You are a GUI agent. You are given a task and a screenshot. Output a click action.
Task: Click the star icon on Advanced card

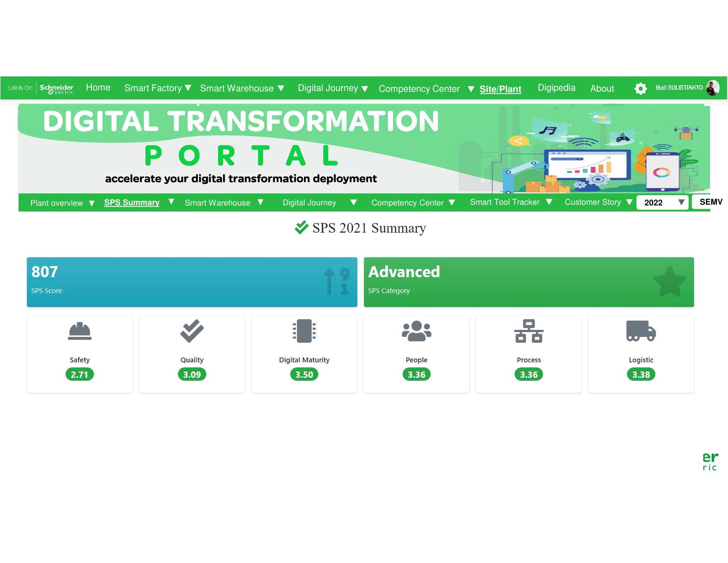pyautogui.click(x=669, y=282)
